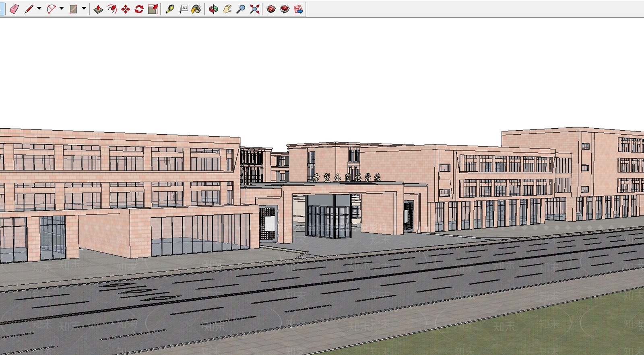Pick the Scale tool
644x355 pixels.
click(x=153, y=9)
